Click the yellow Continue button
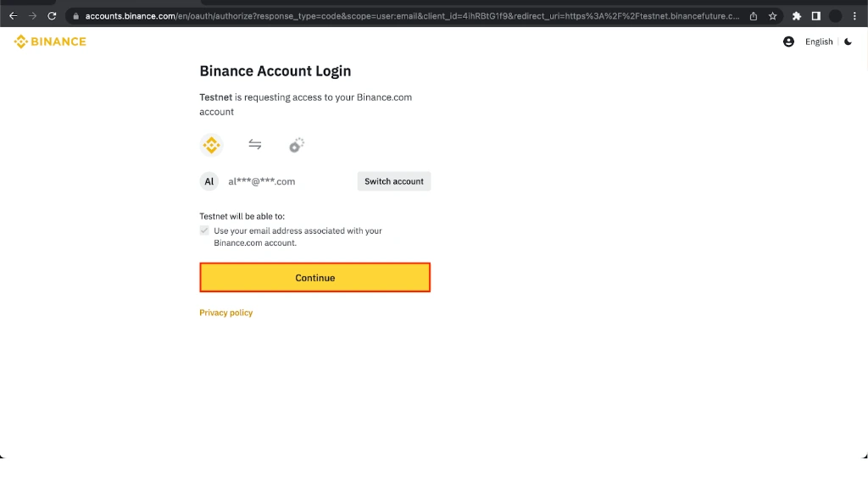This screenshot has width=868, height=488. coord(315,278)
